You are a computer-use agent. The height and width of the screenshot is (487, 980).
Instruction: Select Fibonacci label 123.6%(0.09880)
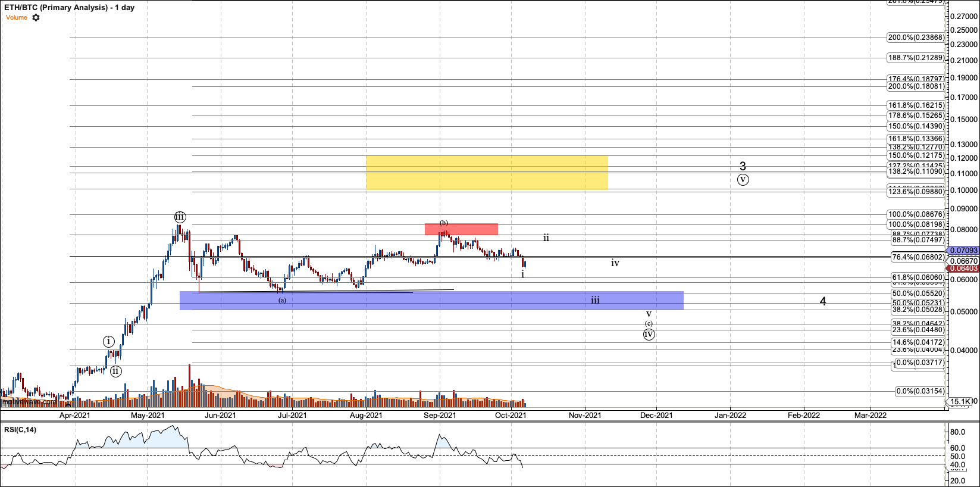point(916,191)
